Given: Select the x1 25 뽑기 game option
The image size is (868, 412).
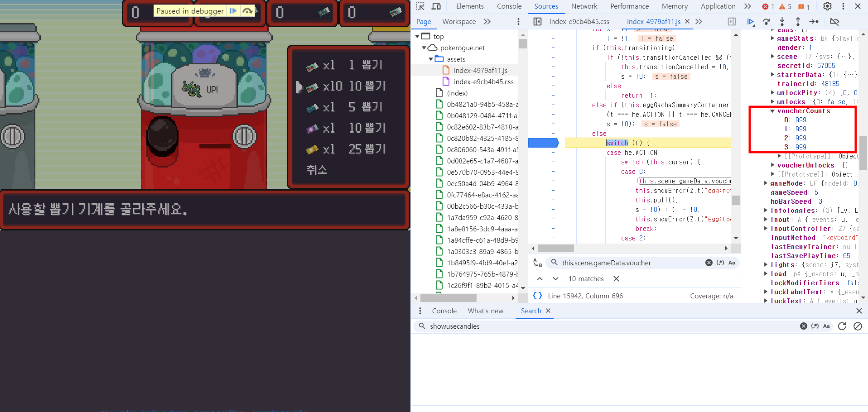Looking at the screenshot, I should pos(346,149).
